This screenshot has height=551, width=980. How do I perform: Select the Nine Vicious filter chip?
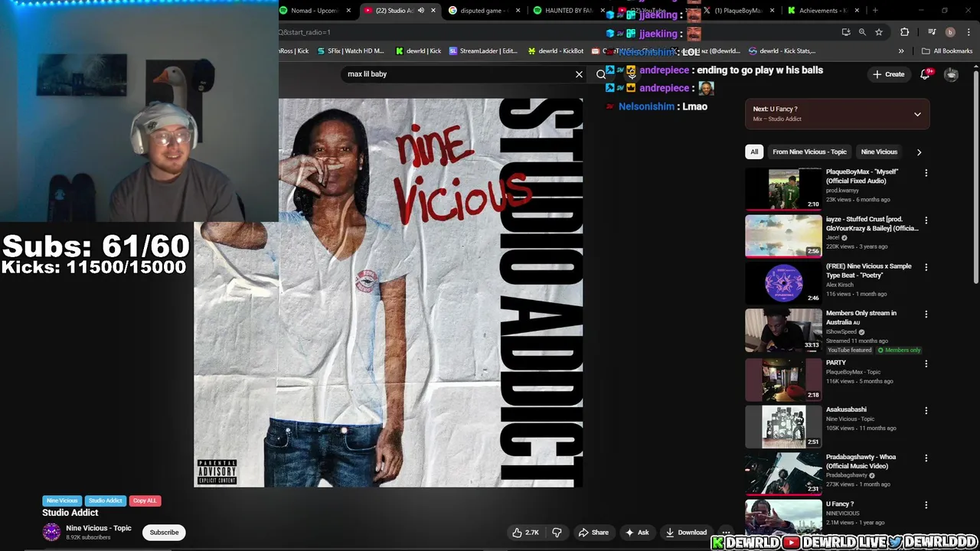coord(879,152)
